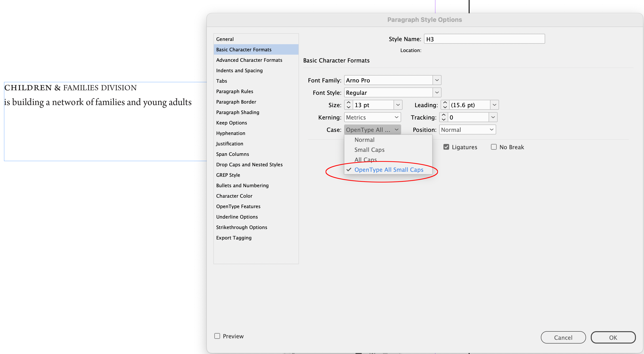The width and height of the screenshot is (644, 354).
Task: Choose "Small Caps" in the open Case dropdown
Action: pyautogui.click(x=369, y=149)
